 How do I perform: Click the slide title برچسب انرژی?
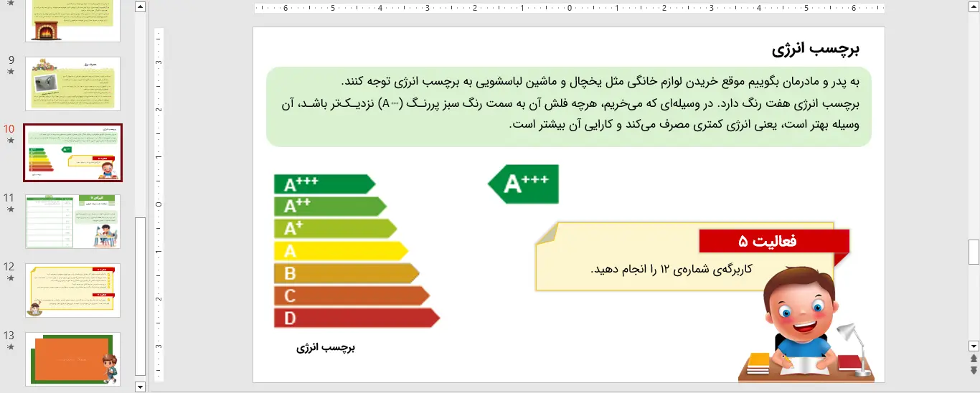click(x=816, y=49)
